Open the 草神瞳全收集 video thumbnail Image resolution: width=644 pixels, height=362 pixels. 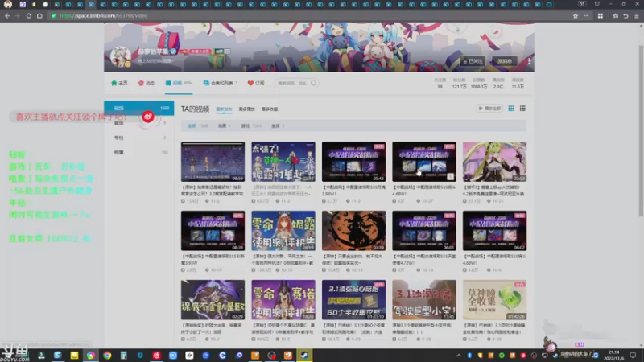point(494,299)
